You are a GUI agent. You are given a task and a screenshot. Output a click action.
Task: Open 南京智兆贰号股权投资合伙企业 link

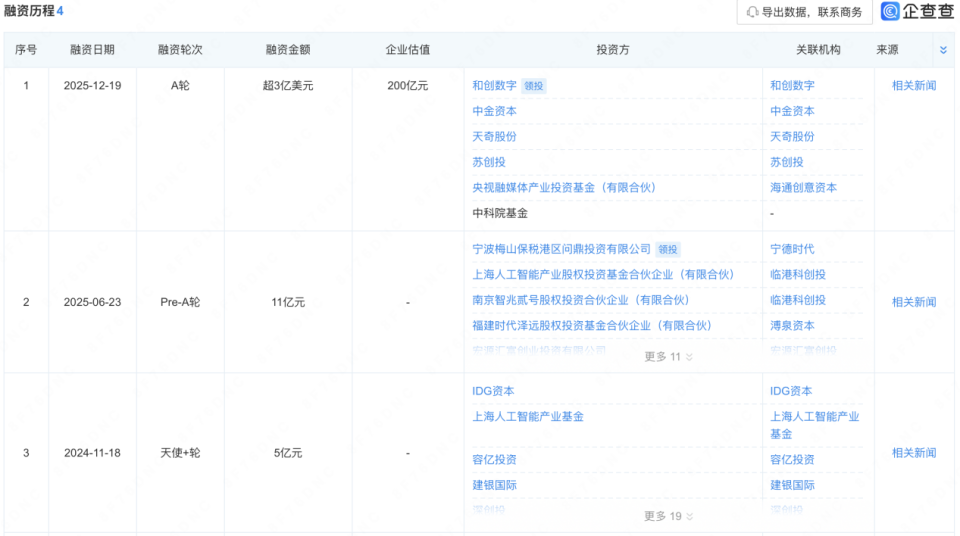point(581,300)
